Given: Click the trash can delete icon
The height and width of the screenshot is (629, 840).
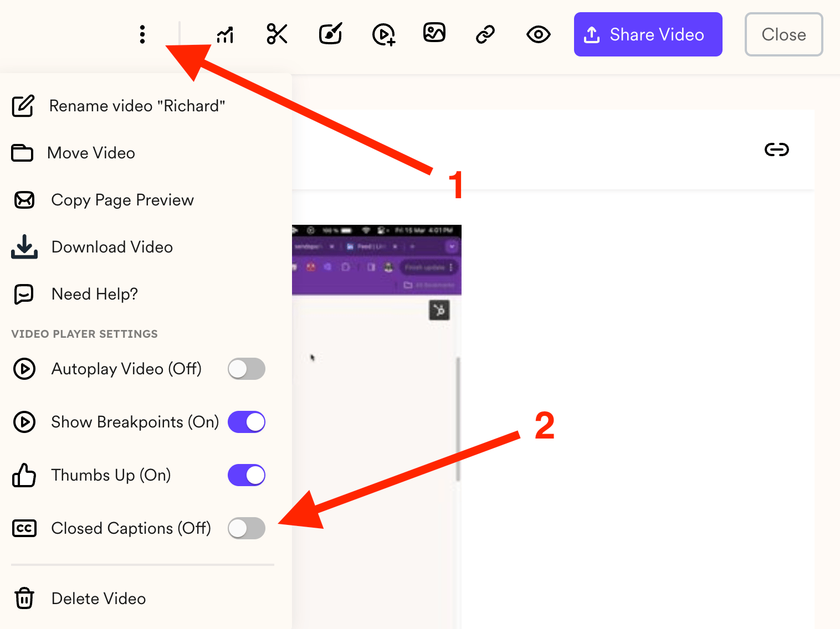Looking at the screenshot, I should coord(24,599).
